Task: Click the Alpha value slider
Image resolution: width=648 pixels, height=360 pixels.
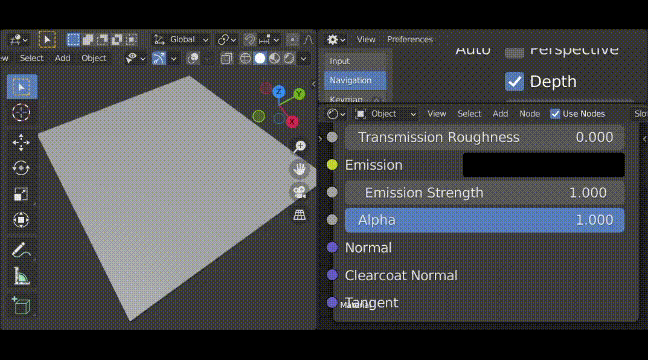Action: (484, 220)
